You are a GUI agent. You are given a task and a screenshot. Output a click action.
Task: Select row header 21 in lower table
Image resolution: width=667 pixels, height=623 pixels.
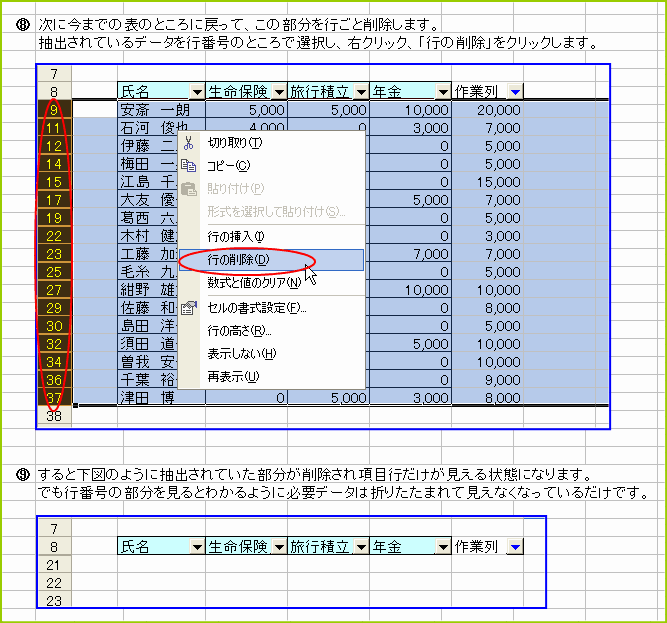[x=54, y=565]
